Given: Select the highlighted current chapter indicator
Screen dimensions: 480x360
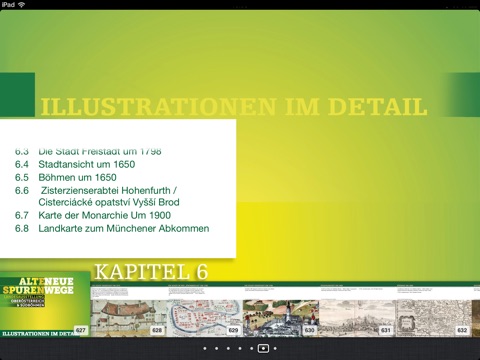Looking at the screenshot, I should pyautogui.click(x=263, y=348).
